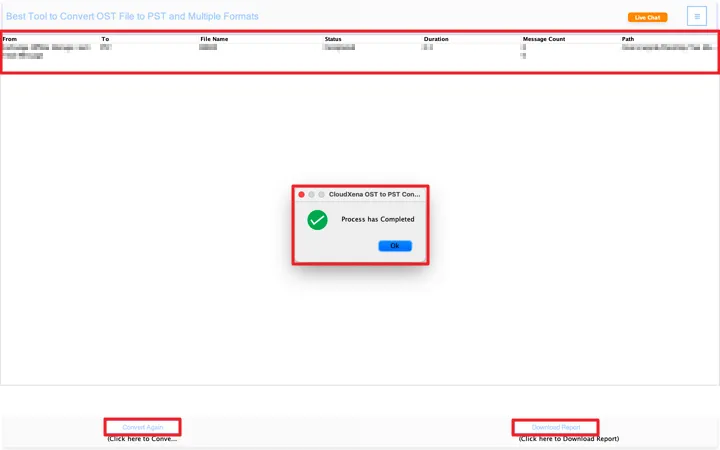Click Ok in the Process Completed dialog

[395, 246]
